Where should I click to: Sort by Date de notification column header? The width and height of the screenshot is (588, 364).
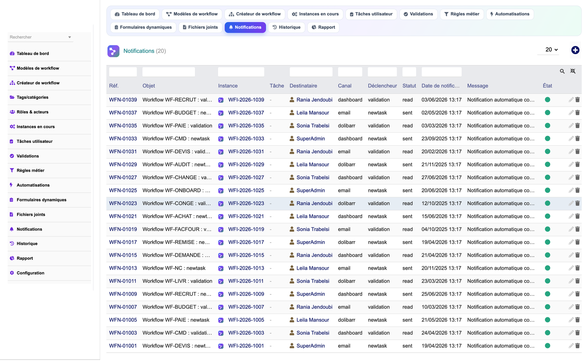tap(440, 86)
